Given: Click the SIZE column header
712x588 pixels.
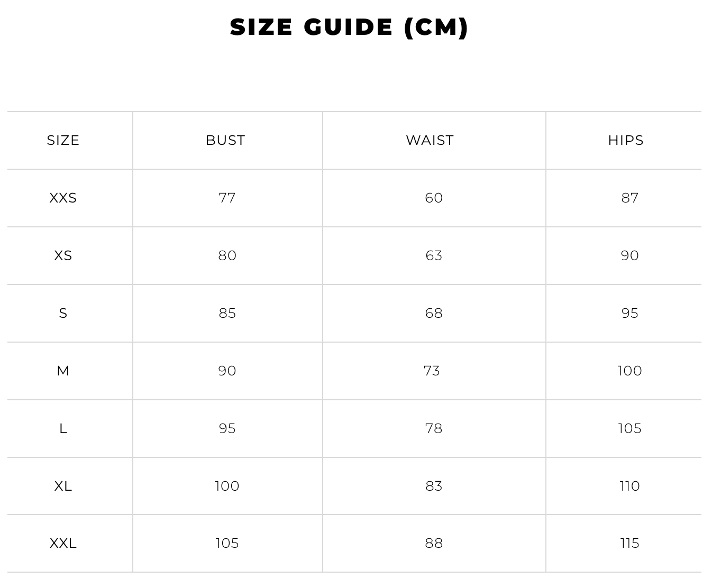Looking at the screenshot, I should [63, 140].
